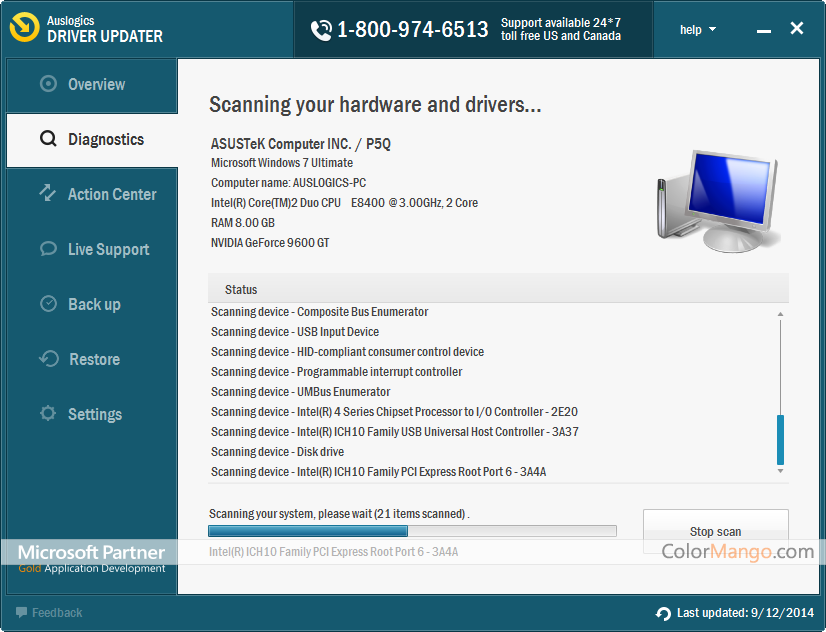Open the Feedback link
Image resolution: width=826 pixels, height=632 pixels.
pyautogui.click(x=56, y=613)
